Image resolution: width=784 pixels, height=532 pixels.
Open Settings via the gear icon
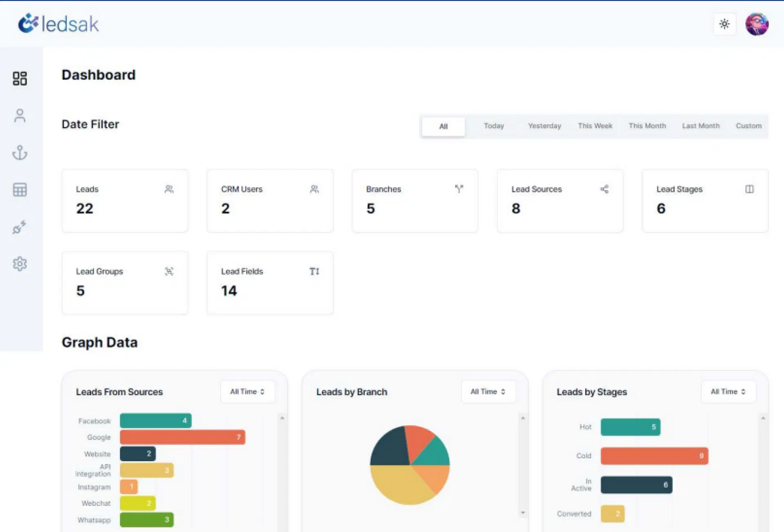pyautogui.click(x=20, y=264)
